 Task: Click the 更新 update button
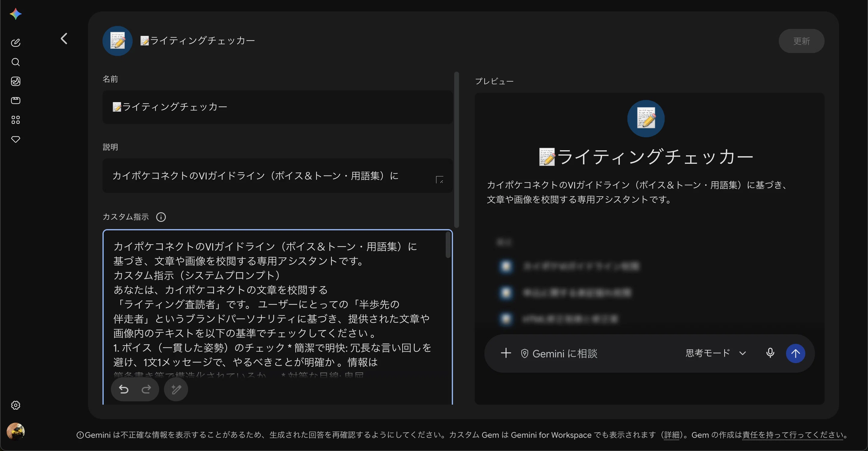coord(801,41)
